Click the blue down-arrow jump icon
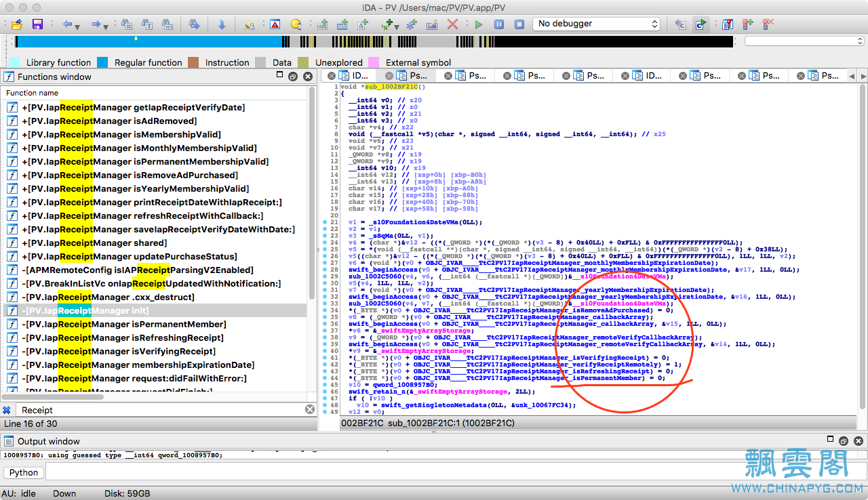 point(222,24)
